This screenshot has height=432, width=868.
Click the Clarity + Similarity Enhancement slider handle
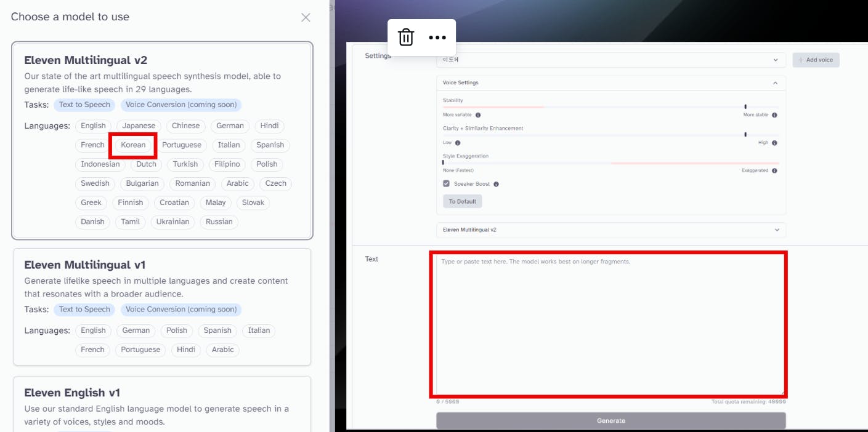[x=745, y=134]
